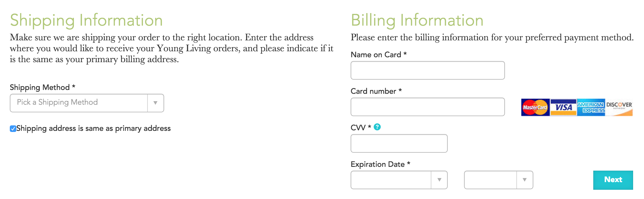Click the American Express card logo
The width and height of the screenshot is (644, 199).
click(591, 107)
